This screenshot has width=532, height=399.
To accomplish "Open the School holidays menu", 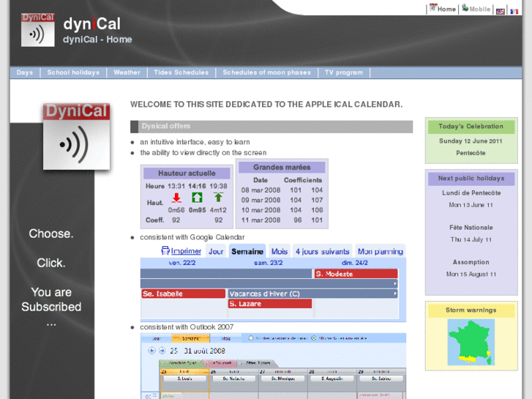I will click(73, 72).
